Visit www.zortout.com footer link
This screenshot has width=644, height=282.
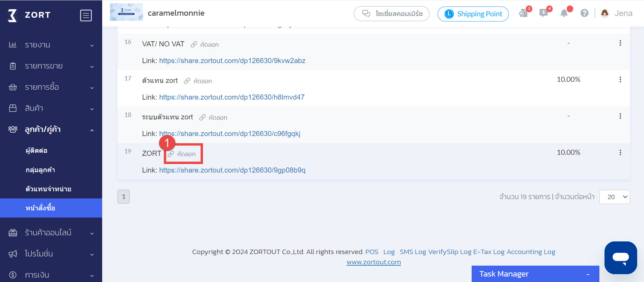coord(374,262)
